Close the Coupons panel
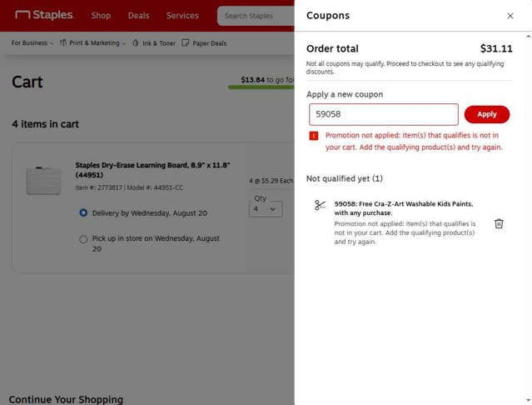This screenshot has width=532, height=405. coord(510,16)
